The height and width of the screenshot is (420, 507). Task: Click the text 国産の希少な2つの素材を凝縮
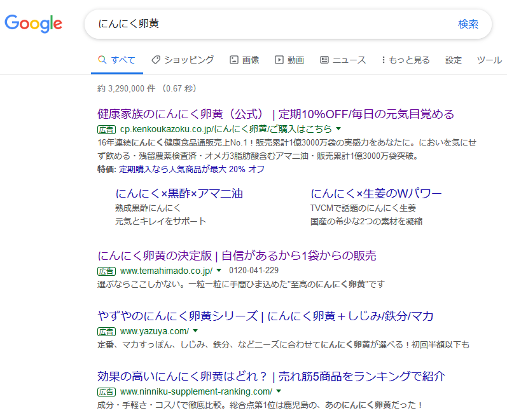coord(366,221)
